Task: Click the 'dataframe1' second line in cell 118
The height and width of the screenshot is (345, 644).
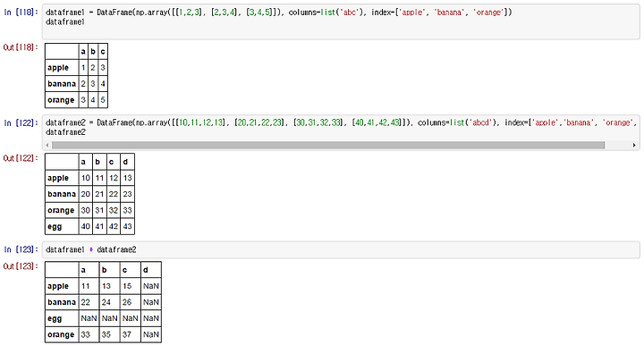Action: tap(65, 22)
